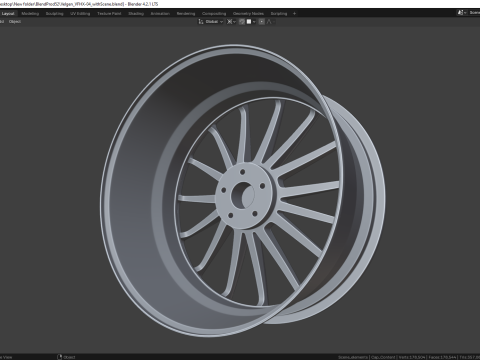Switch to the Layout workspace tab
This screenshot has height=360, width=480.
pyautogui.click(x=8, y=14)
